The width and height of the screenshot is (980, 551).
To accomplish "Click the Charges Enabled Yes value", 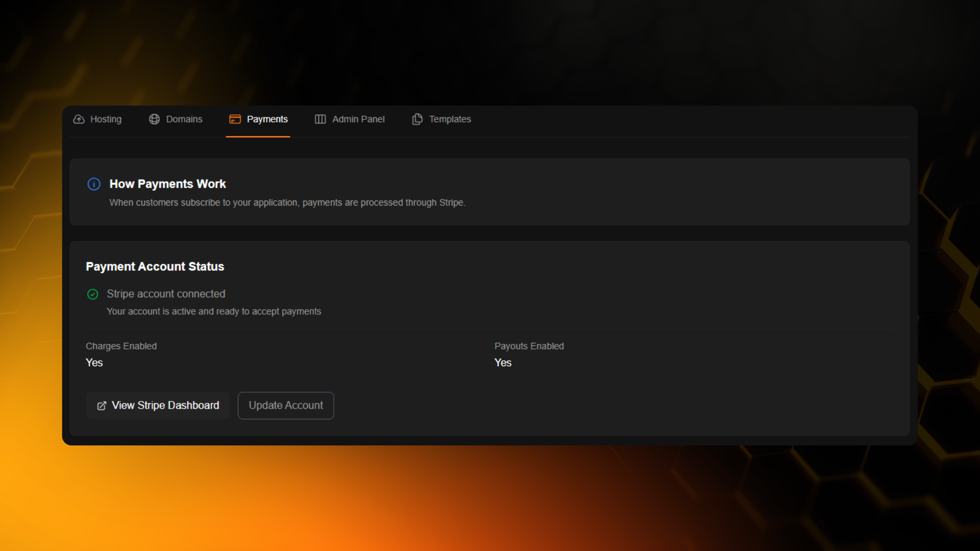I will coord(94,363).
